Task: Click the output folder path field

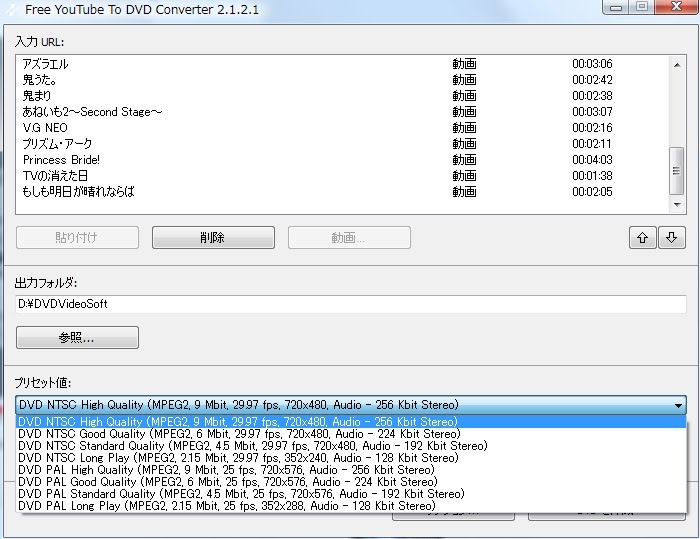Action: click(x=351, y=304)
